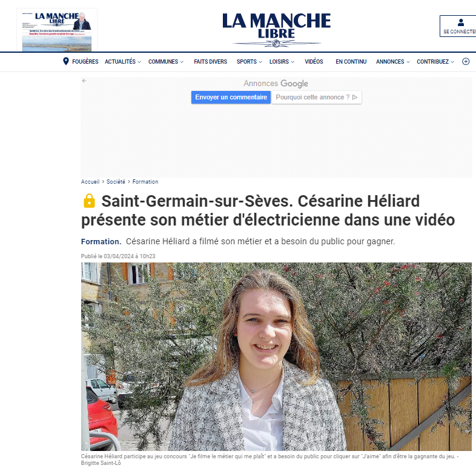
Task: Click the ad back arrow icon
Action: 84,81
